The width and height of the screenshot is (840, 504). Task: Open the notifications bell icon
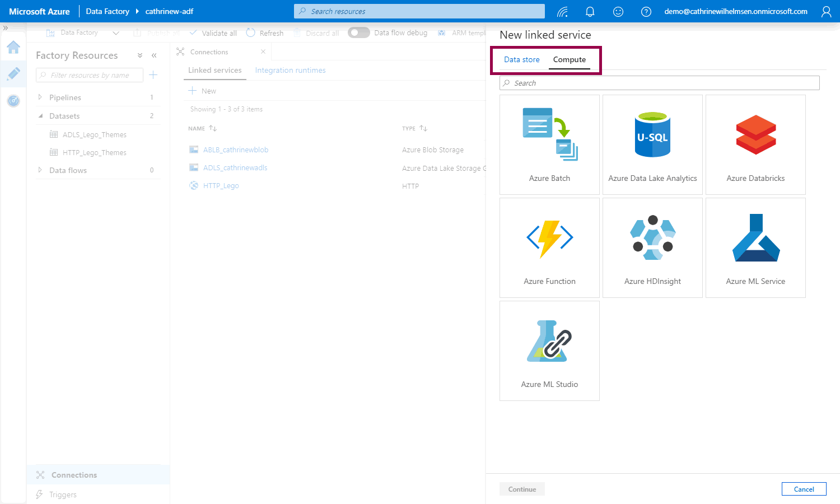point(590,11)
